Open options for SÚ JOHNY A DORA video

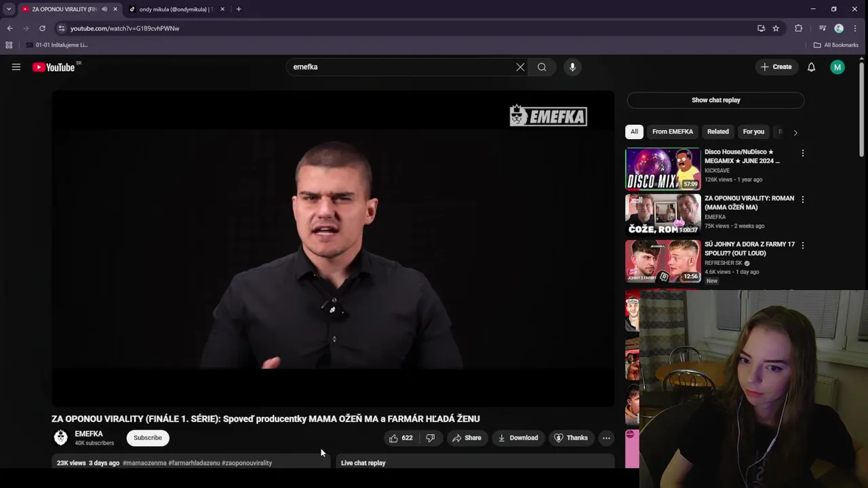click(803, 245)
